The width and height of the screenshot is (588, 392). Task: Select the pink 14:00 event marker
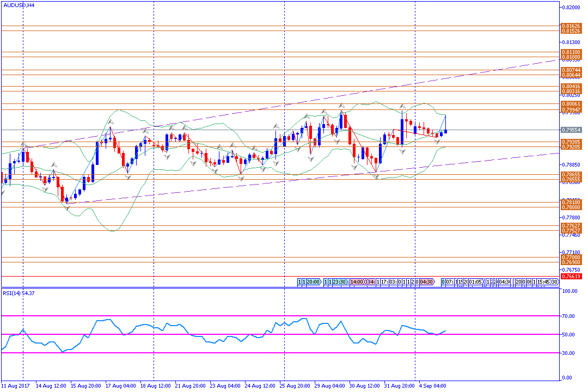[357, 282]
